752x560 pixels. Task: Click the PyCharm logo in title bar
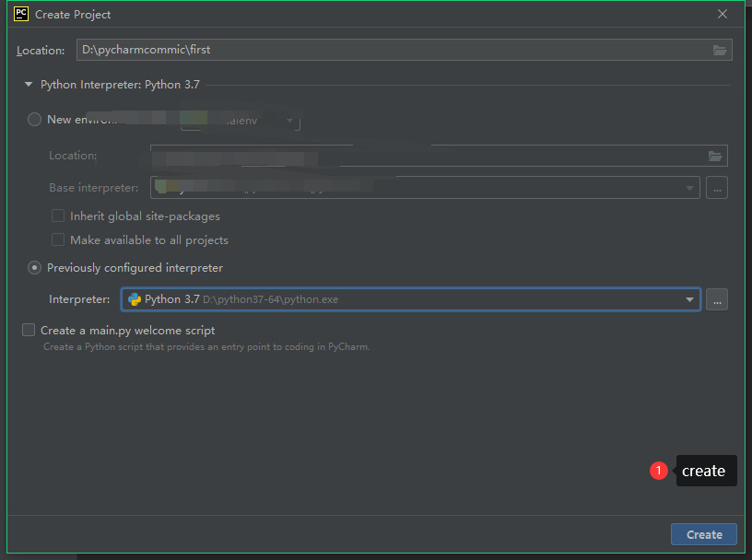click(x=21, y=14)
